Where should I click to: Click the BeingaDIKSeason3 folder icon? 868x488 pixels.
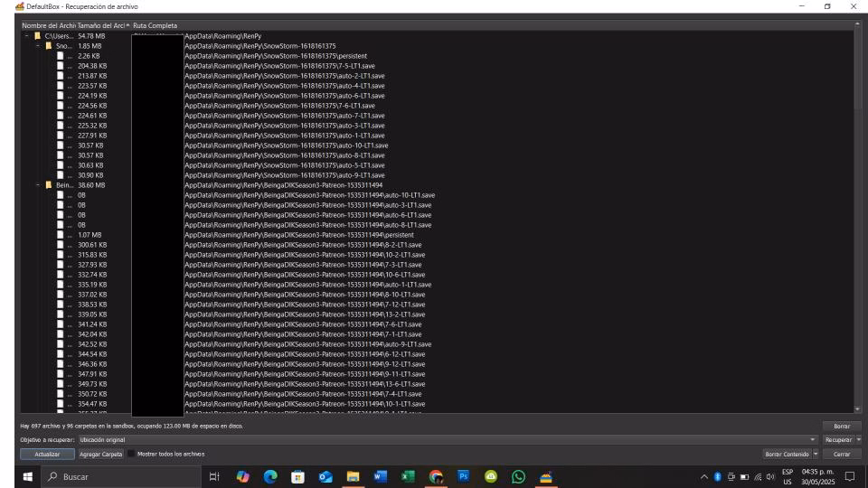coord(49,185)
